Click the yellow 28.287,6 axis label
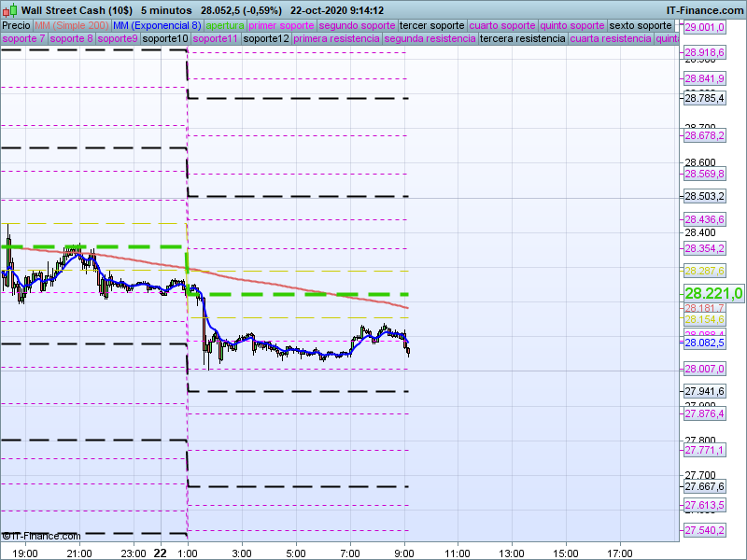This screenshot has width=747, height=560. tap(705, 271)
